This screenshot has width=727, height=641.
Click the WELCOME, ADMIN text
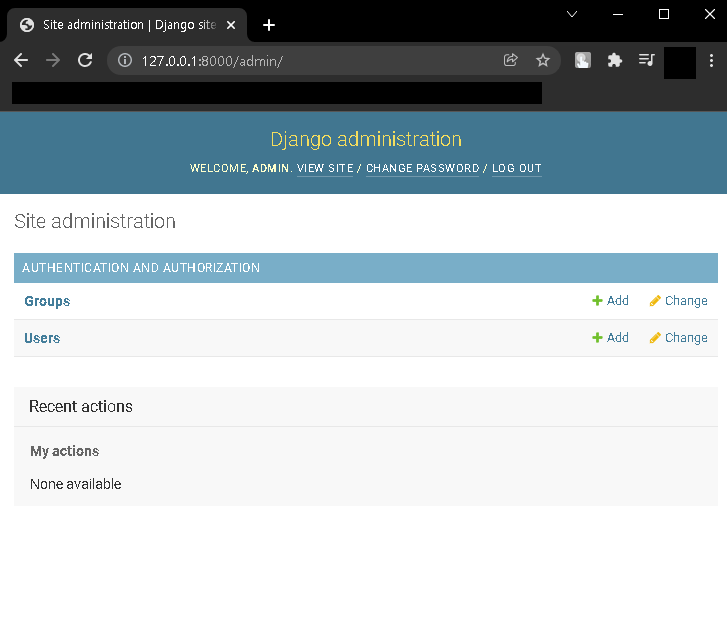241,168
